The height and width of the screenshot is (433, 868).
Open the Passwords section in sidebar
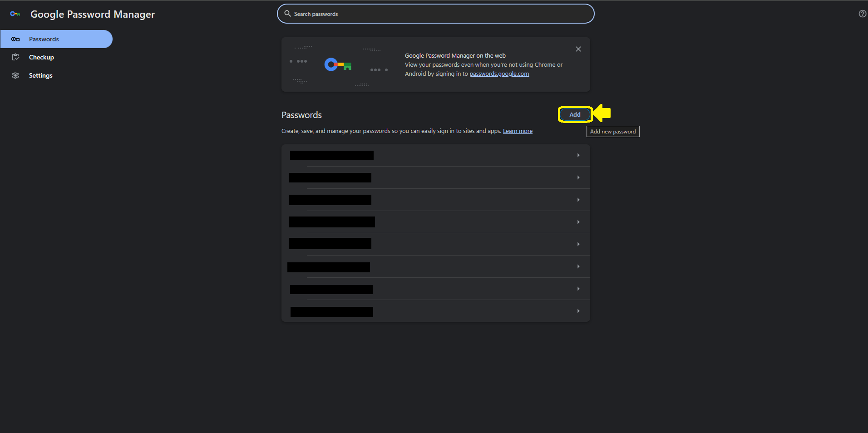(x=56, y=39)
